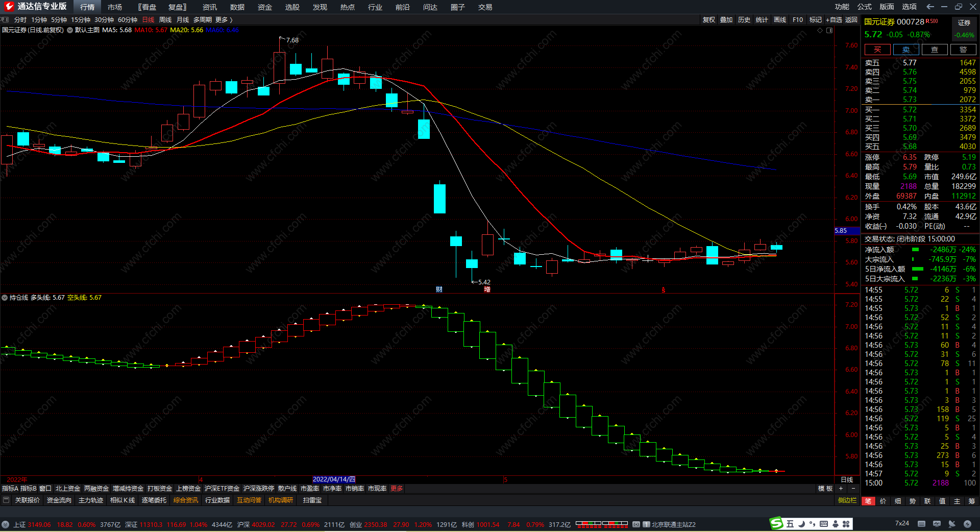This screenshot has height=532, width=980.
Task: Open the 模板 template menu
Action: pos(825,489)
